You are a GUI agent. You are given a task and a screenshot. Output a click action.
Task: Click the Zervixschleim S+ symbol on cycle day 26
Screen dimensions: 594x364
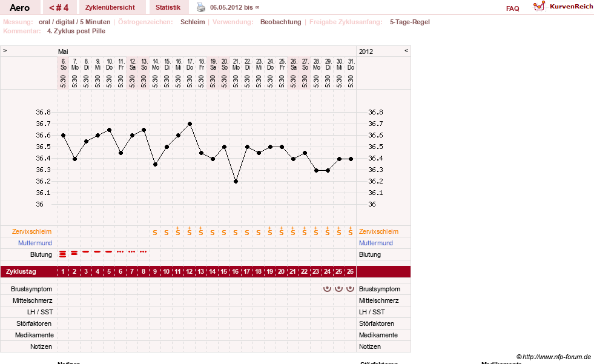click(351, 231)
